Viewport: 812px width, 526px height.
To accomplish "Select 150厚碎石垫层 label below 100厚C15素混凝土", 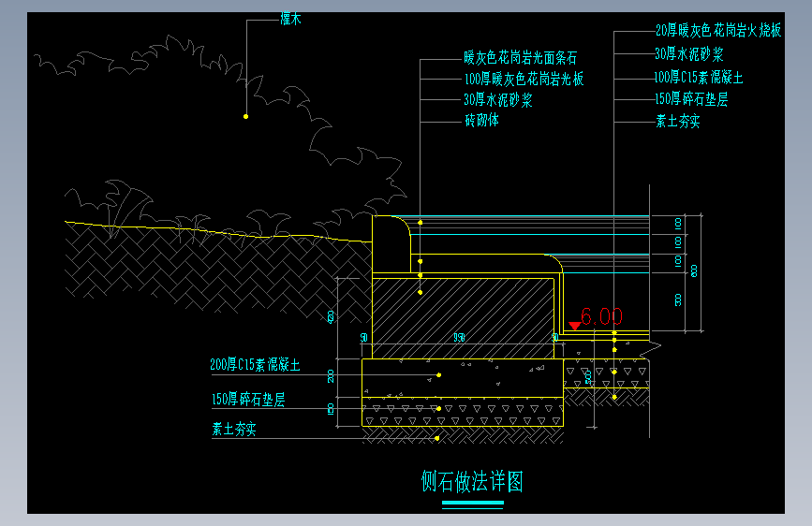I will [x=691, y=99].
